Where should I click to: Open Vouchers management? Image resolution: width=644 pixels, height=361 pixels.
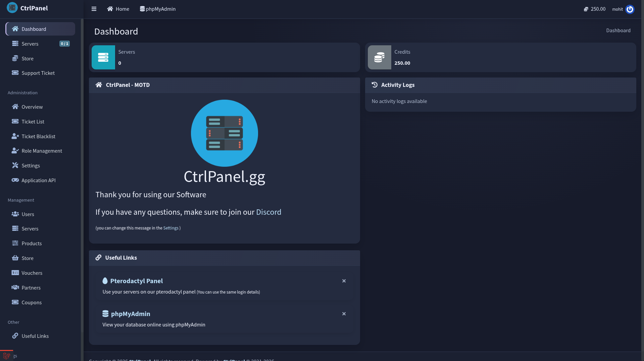(40, 273)
